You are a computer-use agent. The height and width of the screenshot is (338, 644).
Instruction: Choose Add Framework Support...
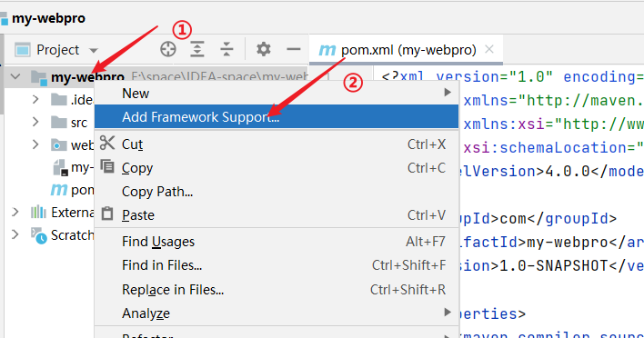click(277, 116)
